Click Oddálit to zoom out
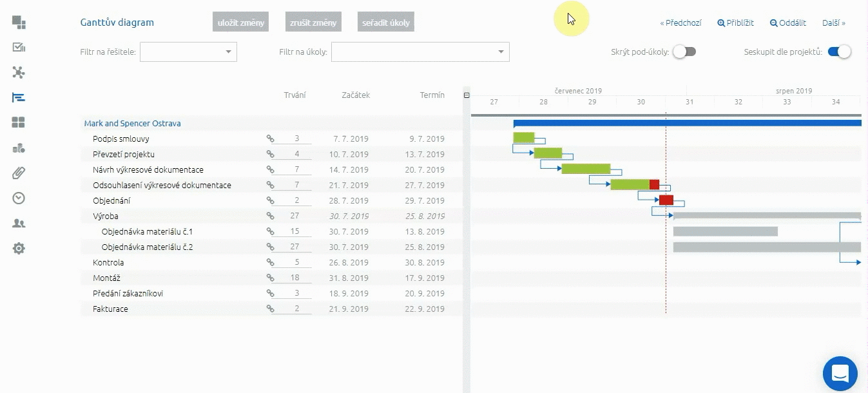Image resolution: width=868 pixels, height=393 pixels. (x=788, y=23)
